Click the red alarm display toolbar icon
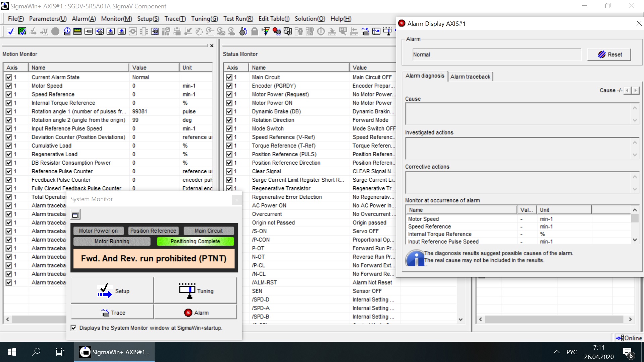The image size is (644, 362). click(276, 32)
